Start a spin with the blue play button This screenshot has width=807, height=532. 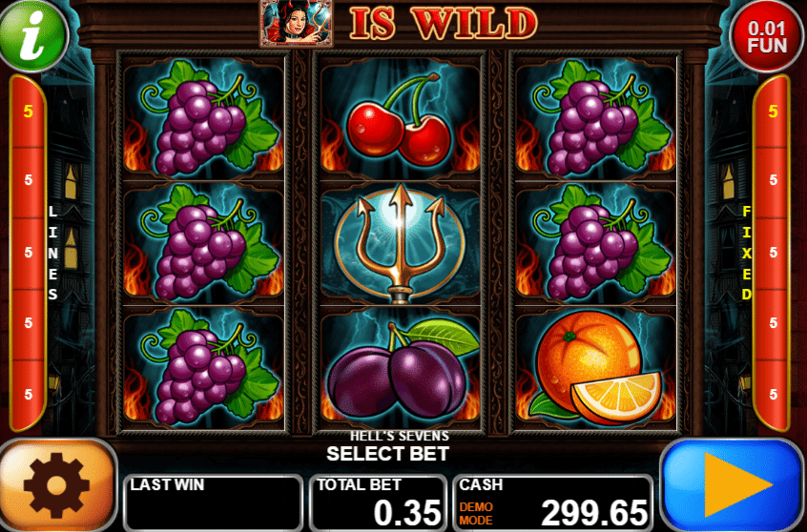733,485
